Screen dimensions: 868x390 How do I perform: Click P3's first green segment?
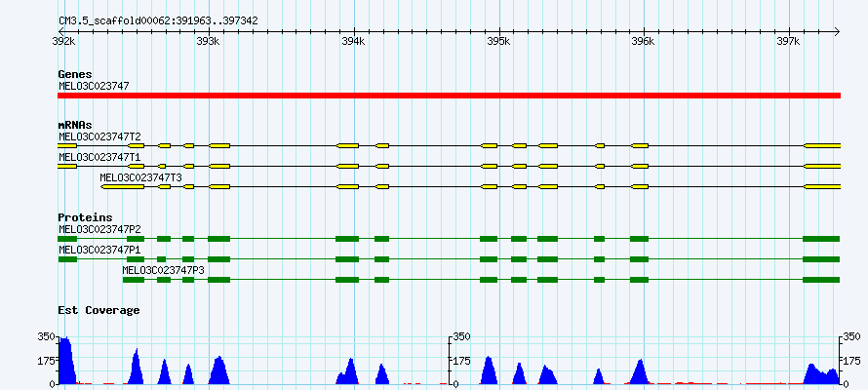134,280
